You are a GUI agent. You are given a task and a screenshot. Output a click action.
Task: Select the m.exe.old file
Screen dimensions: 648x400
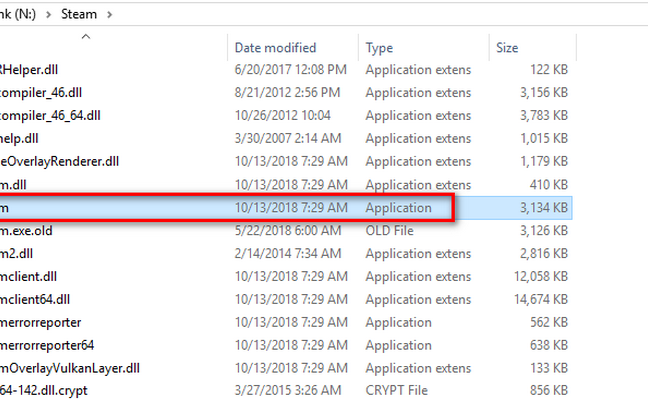click(x=26, y=231)
